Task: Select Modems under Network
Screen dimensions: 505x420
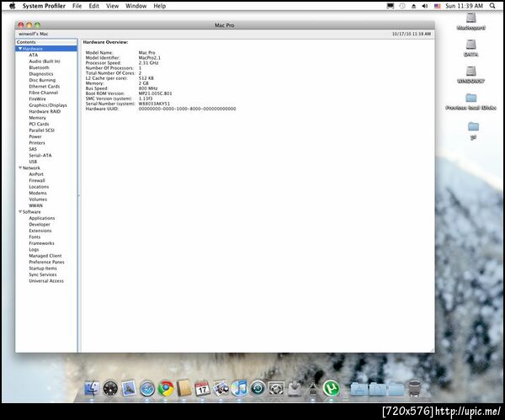Action: tap(38, 193)
